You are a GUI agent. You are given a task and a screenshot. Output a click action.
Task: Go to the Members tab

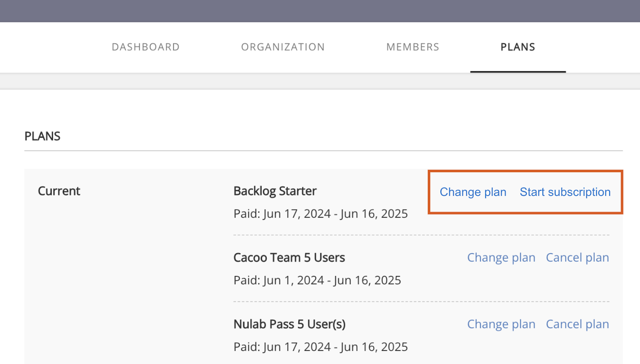413,47
